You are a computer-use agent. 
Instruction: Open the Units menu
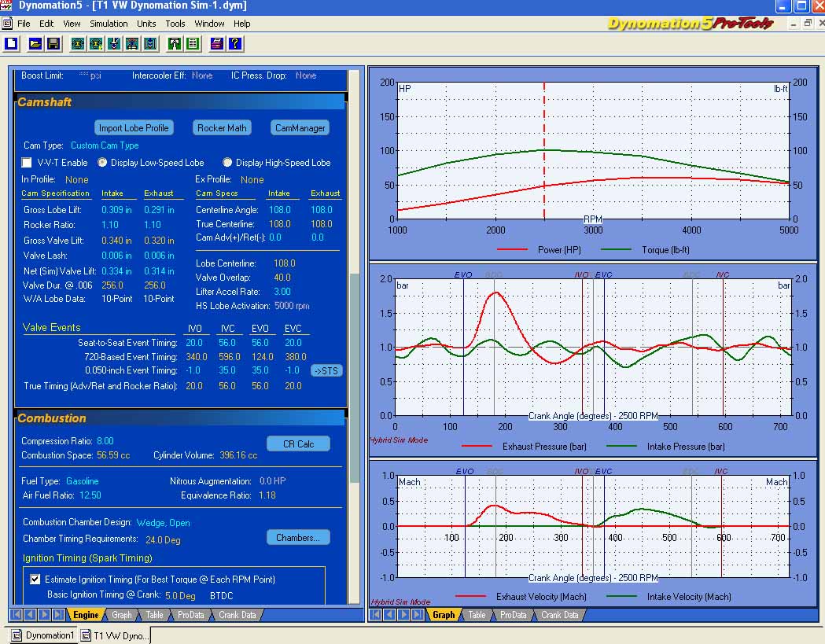point(146,24)
